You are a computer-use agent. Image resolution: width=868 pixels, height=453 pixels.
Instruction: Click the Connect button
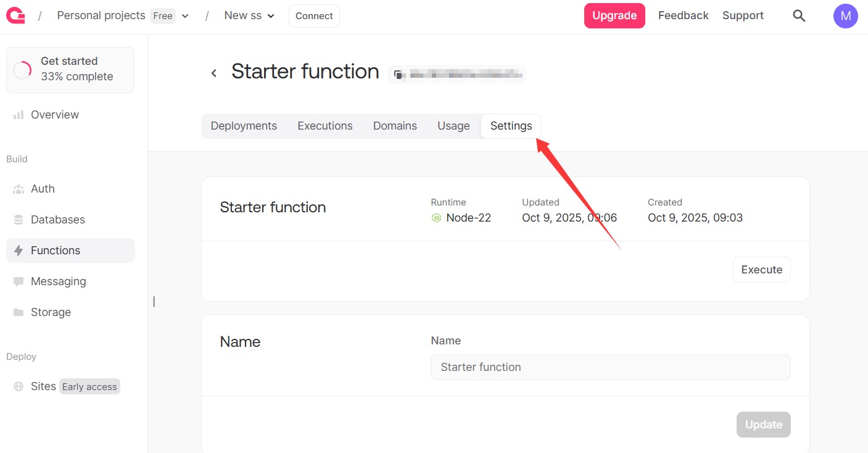tap(314, 16)
